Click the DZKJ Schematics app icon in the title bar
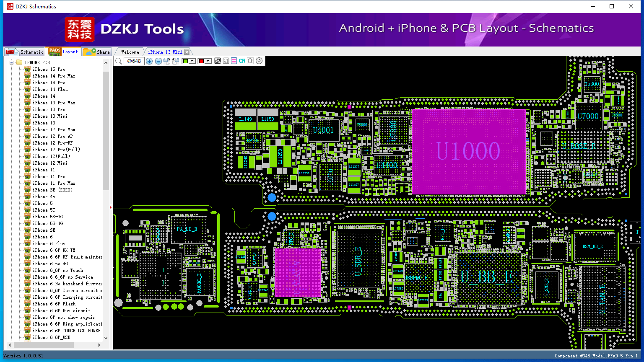 coord(10,6)
